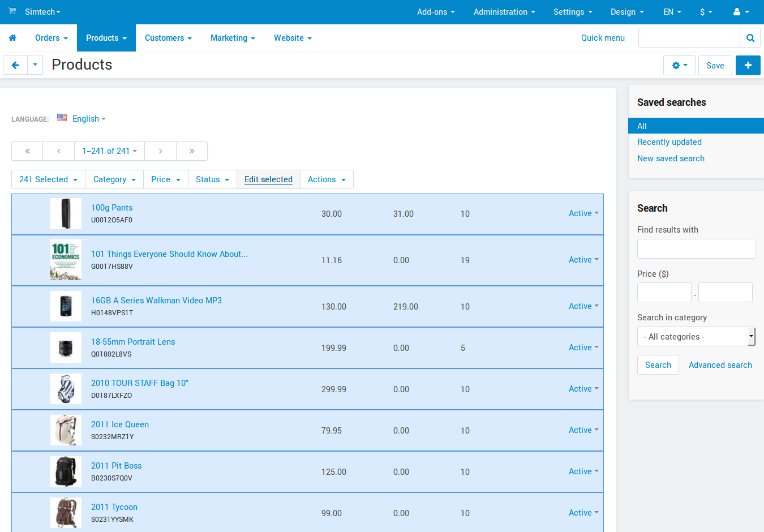764x532 pixels.
Task: Click the US flag language icon
Action: [62, 118]
